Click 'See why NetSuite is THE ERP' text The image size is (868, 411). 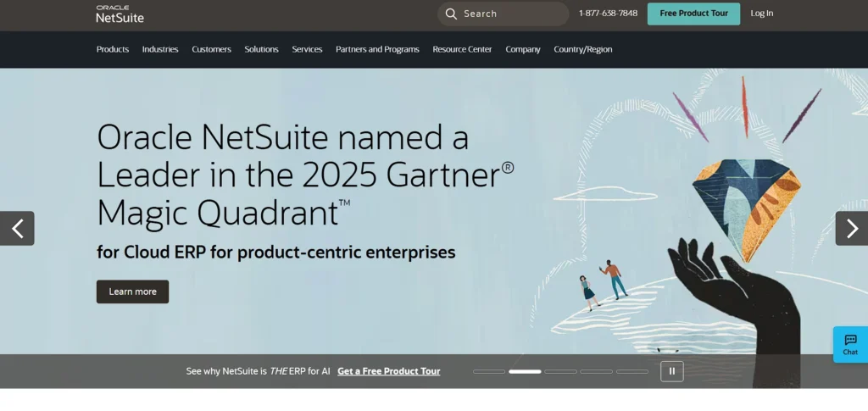[258, 371]
